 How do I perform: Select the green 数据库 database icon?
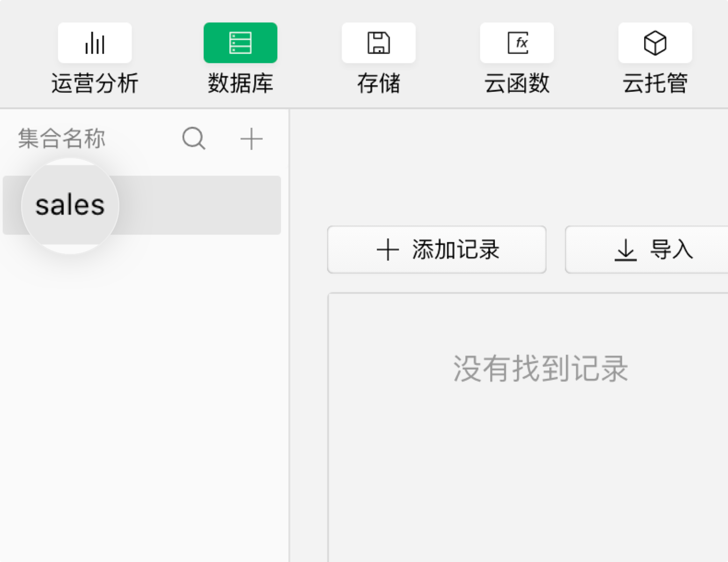pos(240,43)
